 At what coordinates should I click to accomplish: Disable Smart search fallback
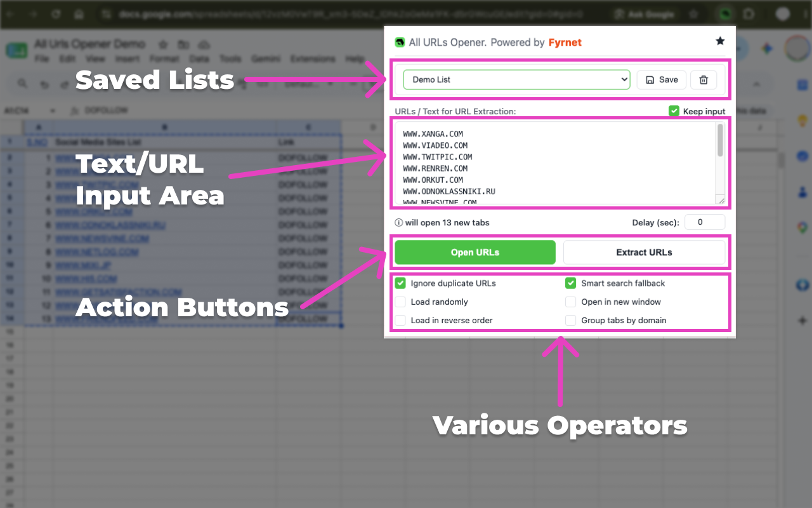point(571,283)
